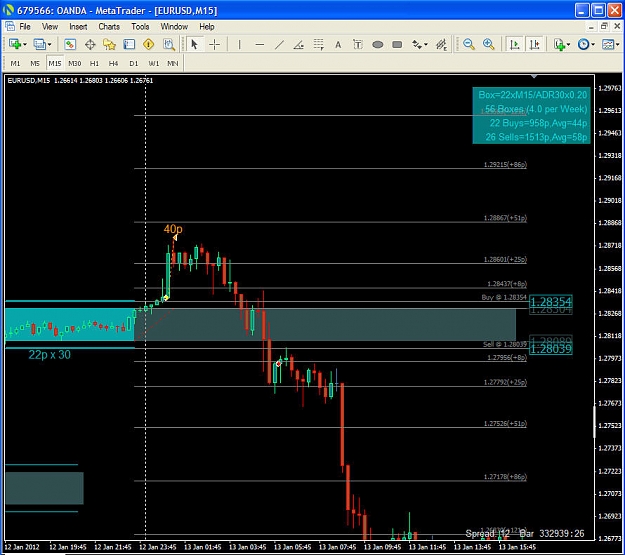This screenshot has width=625, height=555.
Task: Open the Strategy Tester icon
Action: (x=169, y=44)
